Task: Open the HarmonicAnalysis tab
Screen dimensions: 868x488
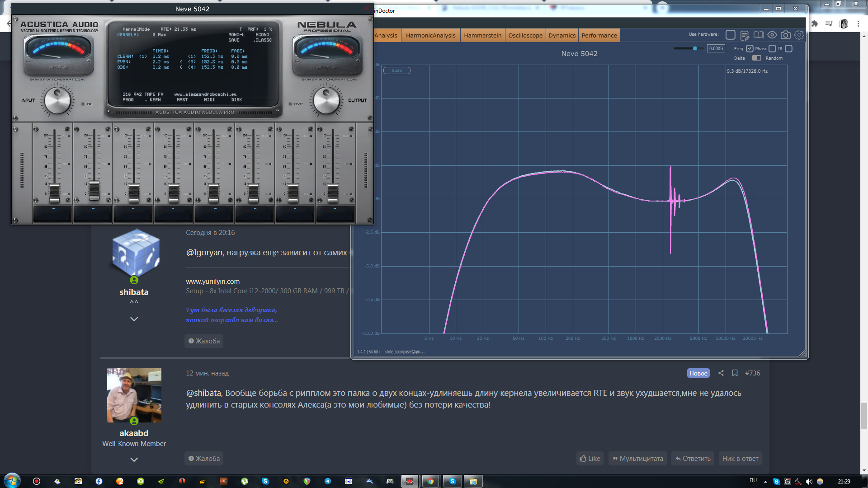Action: (x=430, y=35)
